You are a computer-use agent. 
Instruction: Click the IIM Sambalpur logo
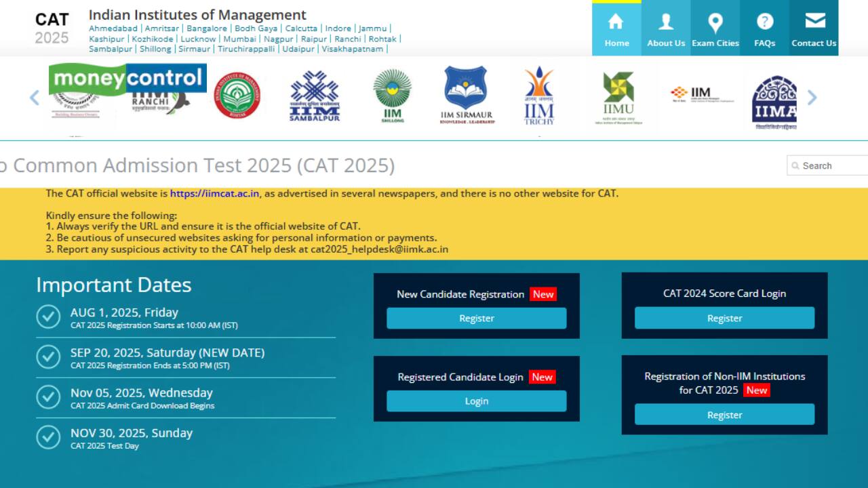click(x=315, y=97)
